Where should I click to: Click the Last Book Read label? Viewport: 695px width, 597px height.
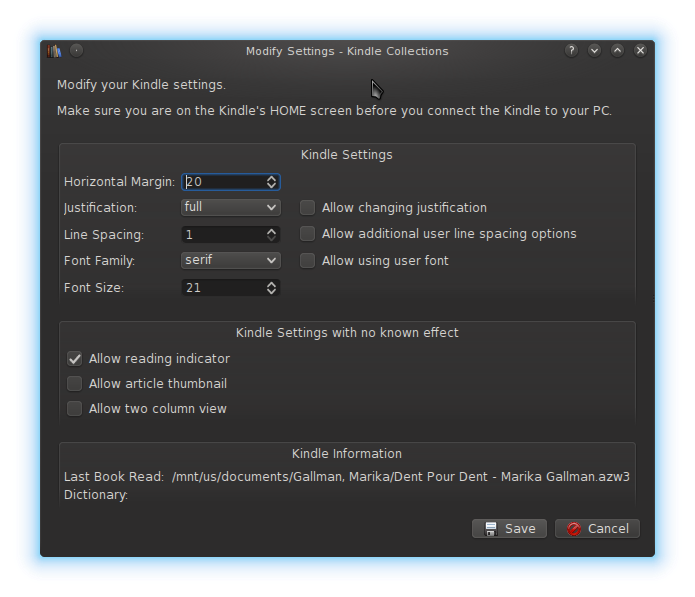tap(114, 476)
